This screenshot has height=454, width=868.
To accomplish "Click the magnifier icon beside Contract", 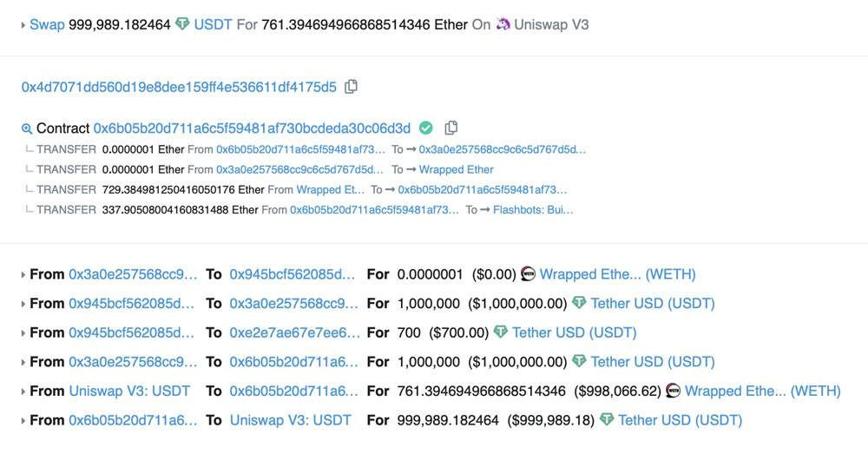I will tap(27, 128).
